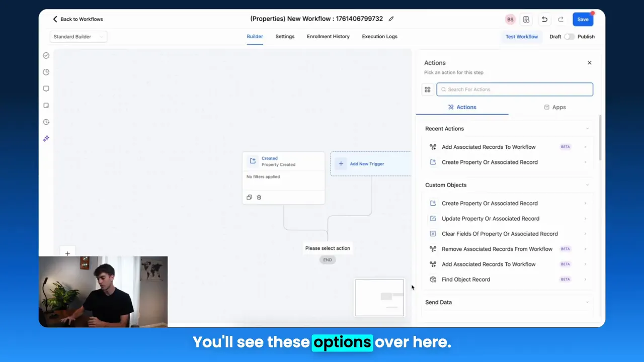Undo the last change
The width and height of the screenshot is (644, 362).
pos(544,19)
